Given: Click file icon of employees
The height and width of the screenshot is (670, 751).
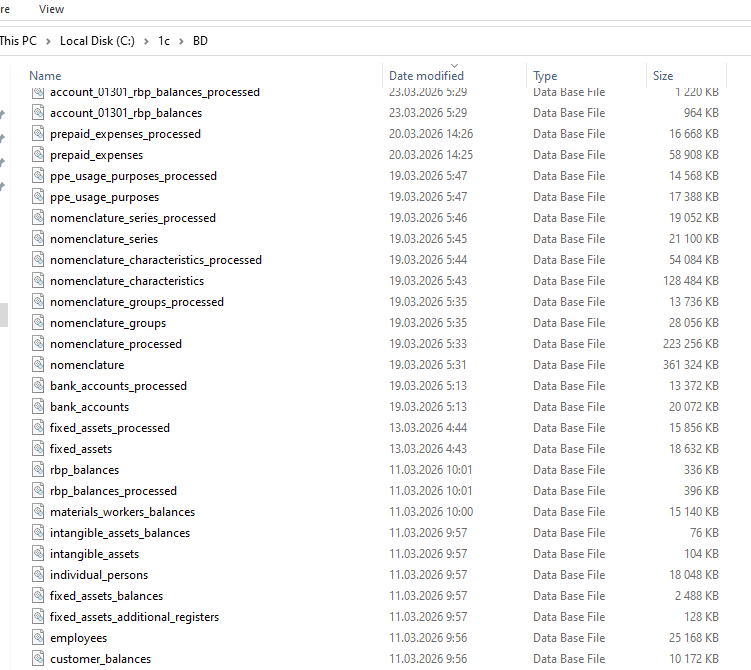Looking at the screenshot, I should 38,638.
